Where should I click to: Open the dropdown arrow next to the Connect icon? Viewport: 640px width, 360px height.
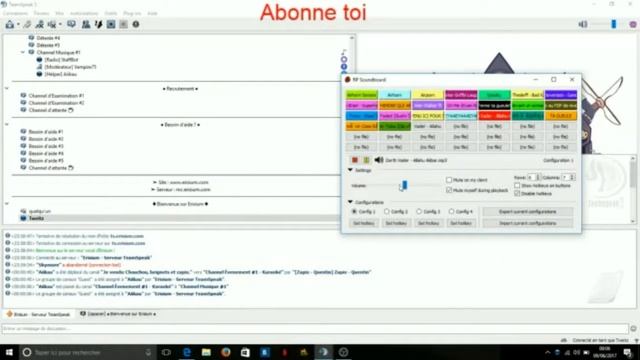18,25
